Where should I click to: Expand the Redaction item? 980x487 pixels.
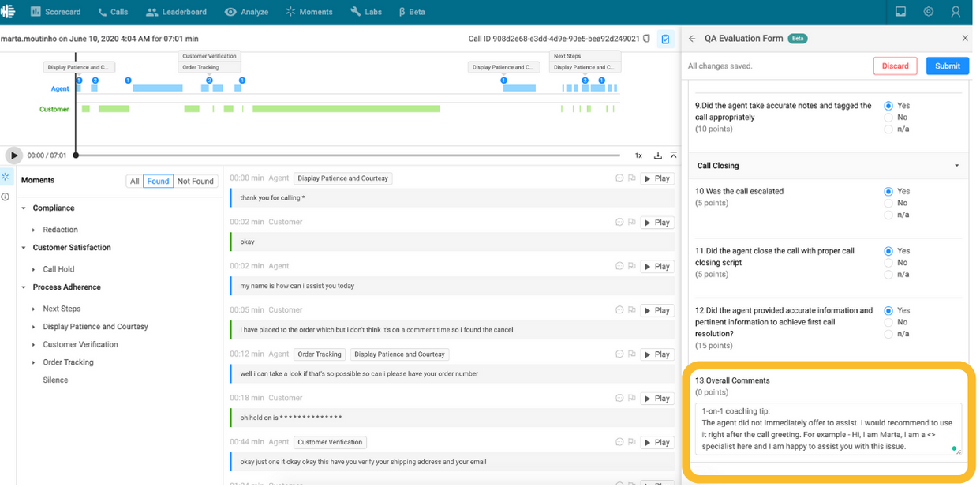point(33,230)
